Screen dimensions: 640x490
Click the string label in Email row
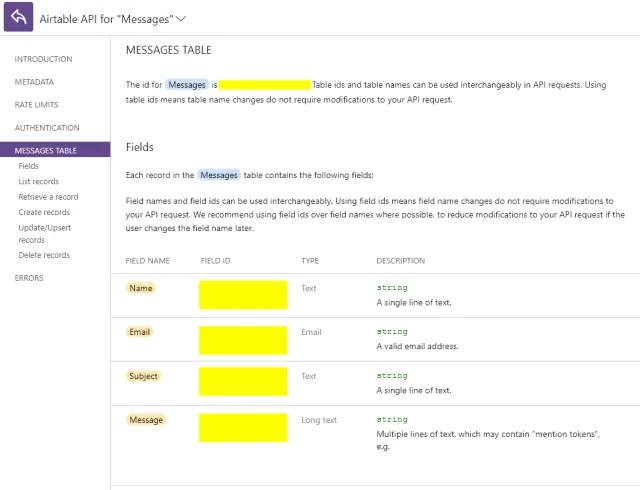[x=392, y=332]
